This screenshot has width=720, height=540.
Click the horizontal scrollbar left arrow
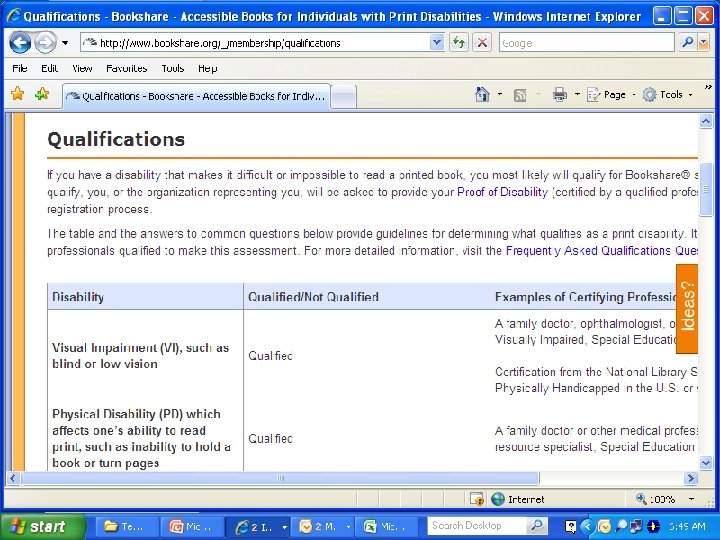[13, 478]
